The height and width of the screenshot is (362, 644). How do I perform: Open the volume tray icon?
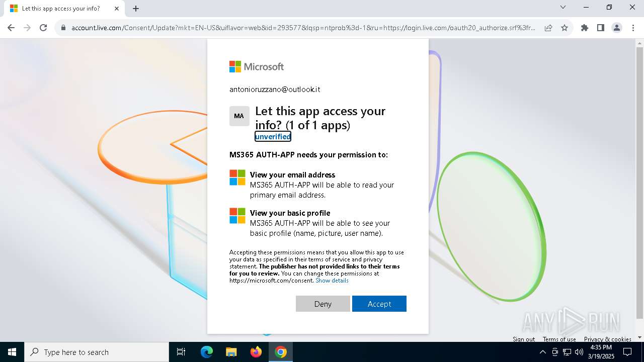pyautogui.click(x=579, y=352)
